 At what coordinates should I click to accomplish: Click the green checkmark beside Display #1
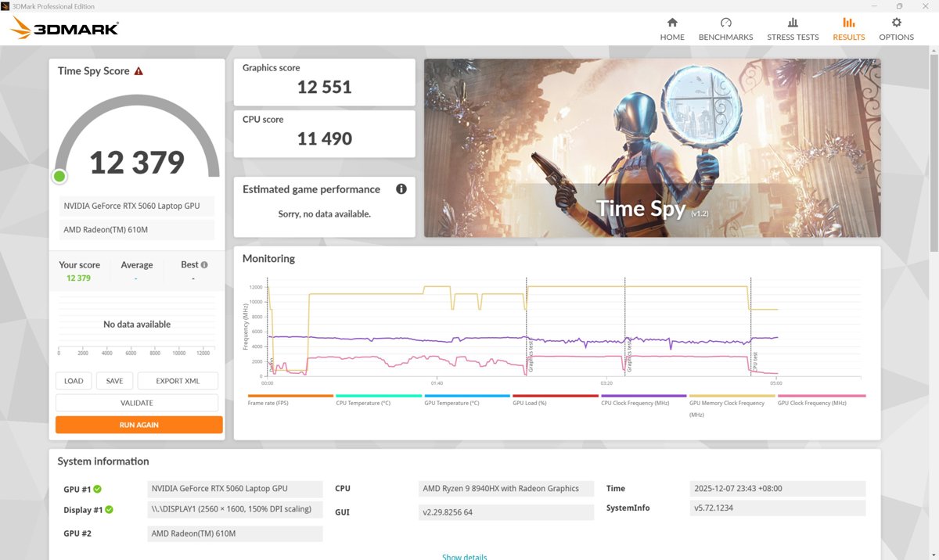coord(110,509)
